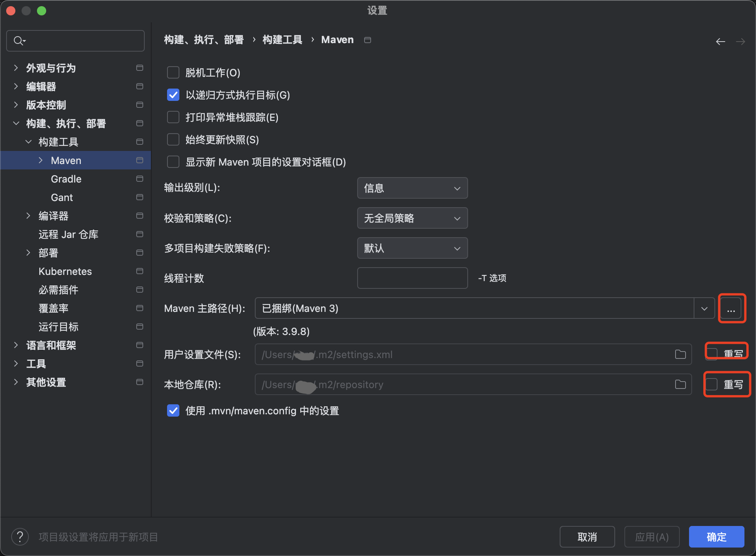Click project icon beside Kubernetes row
This screenshot has width=756, height=556.
(x=140, y=271)
